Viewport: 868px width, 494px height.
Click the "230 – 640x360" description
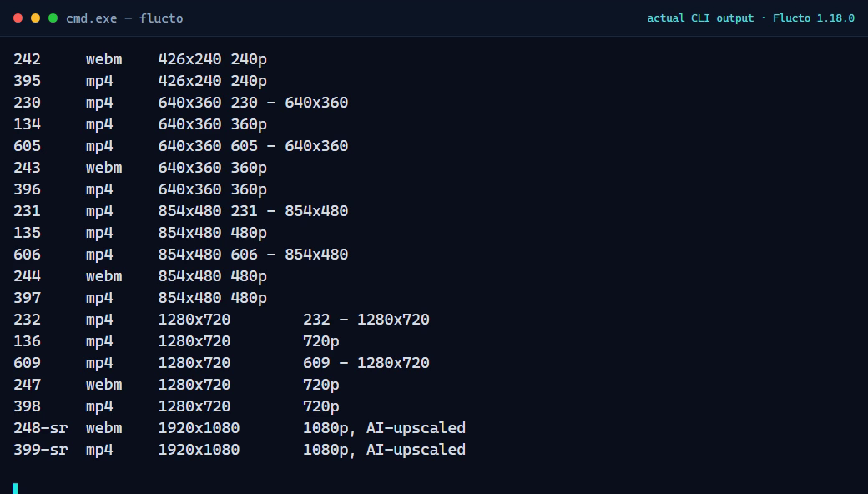(290, 103)
